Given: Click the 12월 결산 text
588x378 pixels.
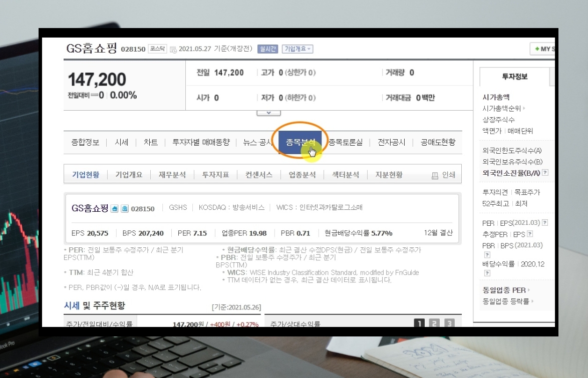Looking at the screenshot, I should (438, 233).
